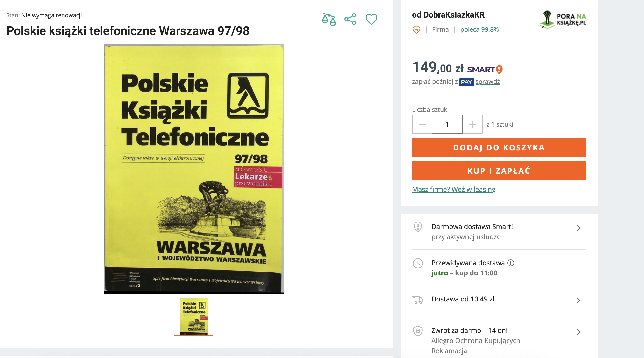Open Masz firmę? Weź w leasing link

(x=453, y=189)
